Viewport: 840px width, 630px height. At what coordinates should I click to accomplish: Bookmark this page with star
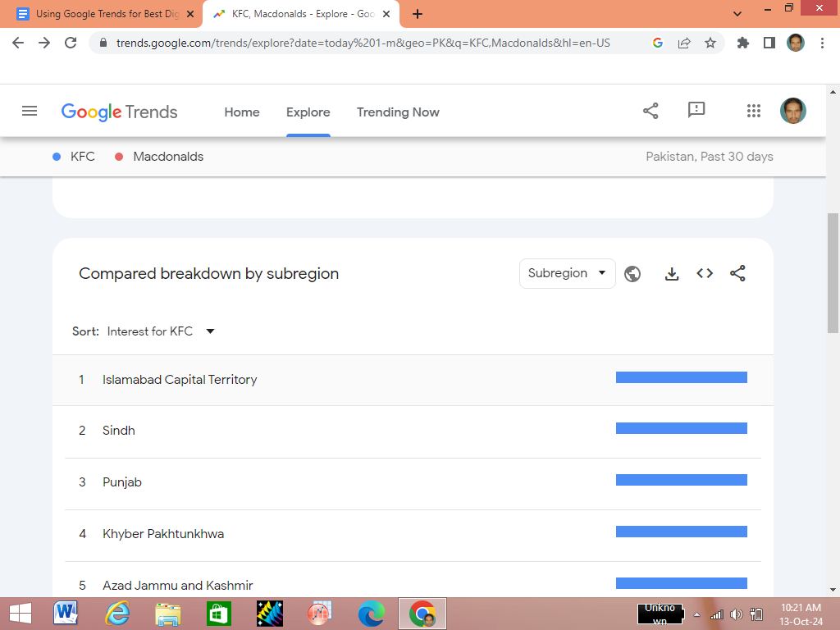pos(710,43)
